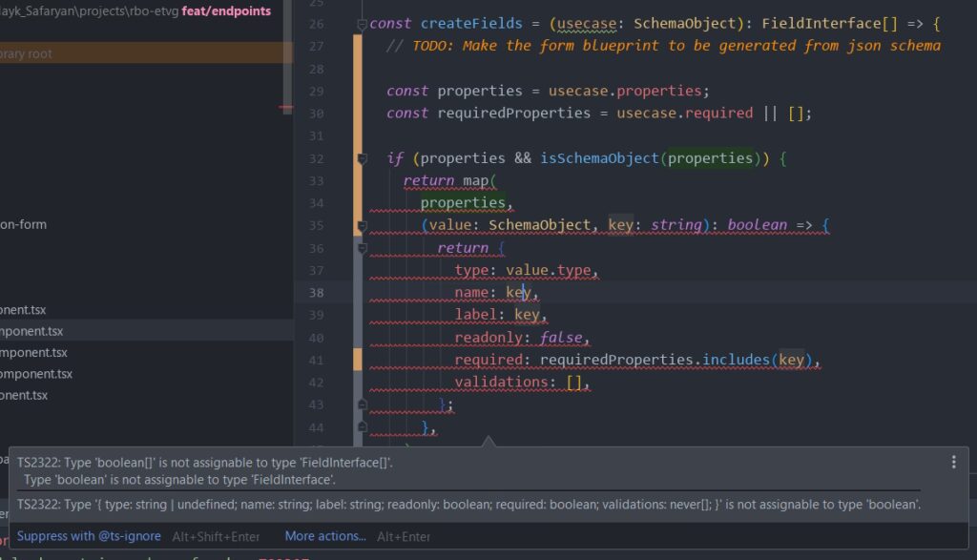
Task: Collapse the createFields function at line 26
Action: pos(362,23)
